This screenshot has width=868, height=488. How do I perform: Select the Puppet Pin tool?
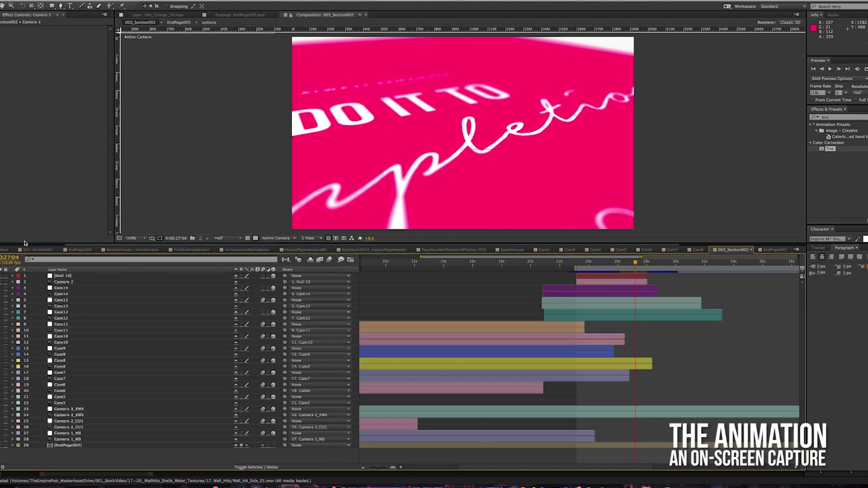click(122, 6)
